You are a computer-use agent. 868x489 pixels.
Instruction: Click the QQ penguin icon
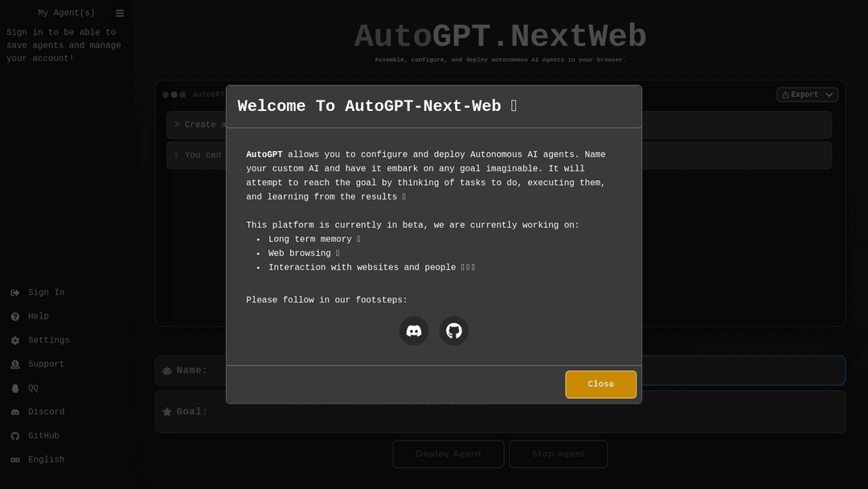coord(15,388)
